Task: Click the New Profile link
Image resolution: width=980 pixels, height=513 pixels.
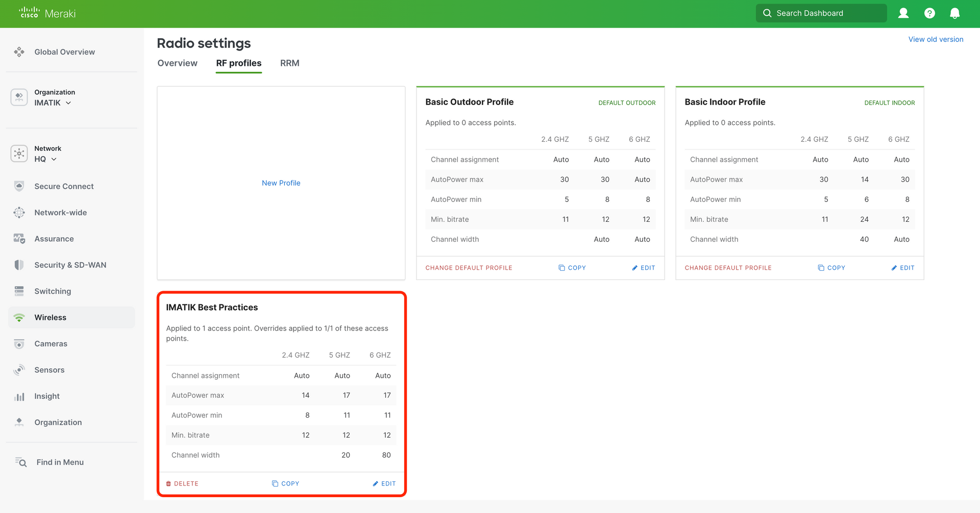Action: click(x=281, y=183)
